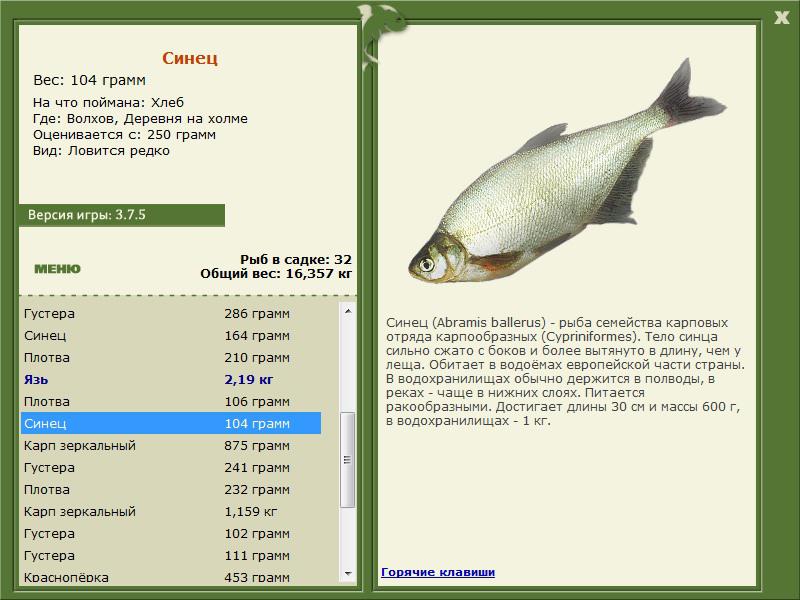This screenshot has width=800, height=600.
Task: Select the Карп зеркальный 875 грамм row
Action: coord(171,445)
